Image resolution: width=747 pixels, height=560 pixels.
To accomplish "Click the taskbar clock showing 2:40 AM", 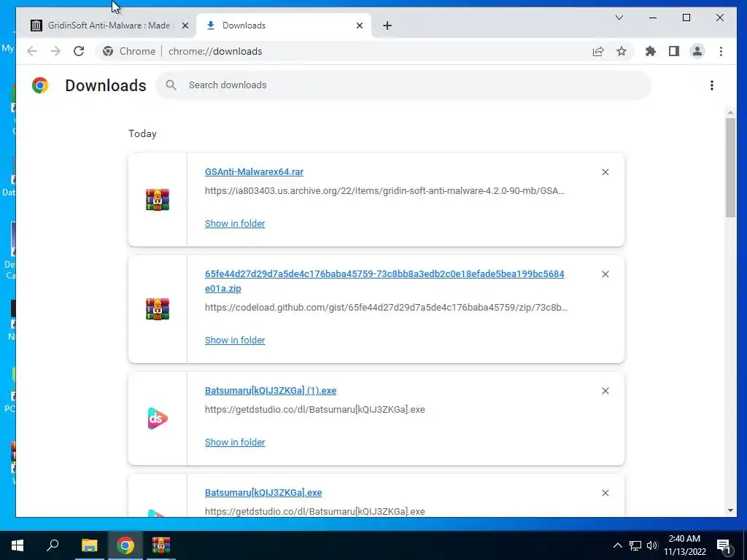I will pos(684,545).
